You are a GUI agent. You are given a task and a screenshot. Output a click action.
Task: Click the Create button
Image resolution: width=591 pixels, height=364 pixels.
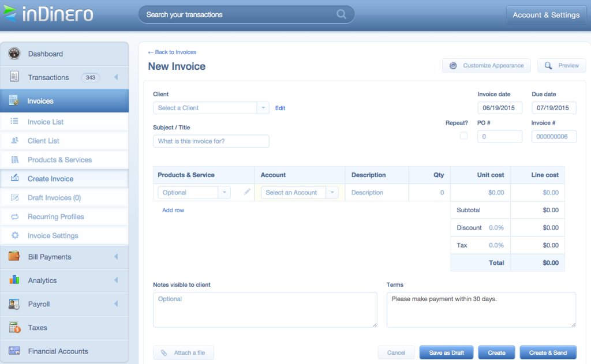pyautogui.click(x=496, y=352)
